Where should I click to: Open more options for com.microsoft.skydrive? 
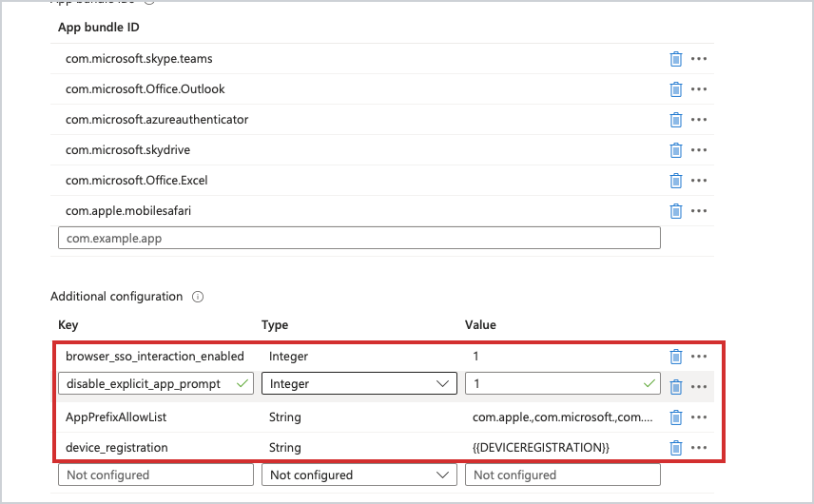click(699, 150)
